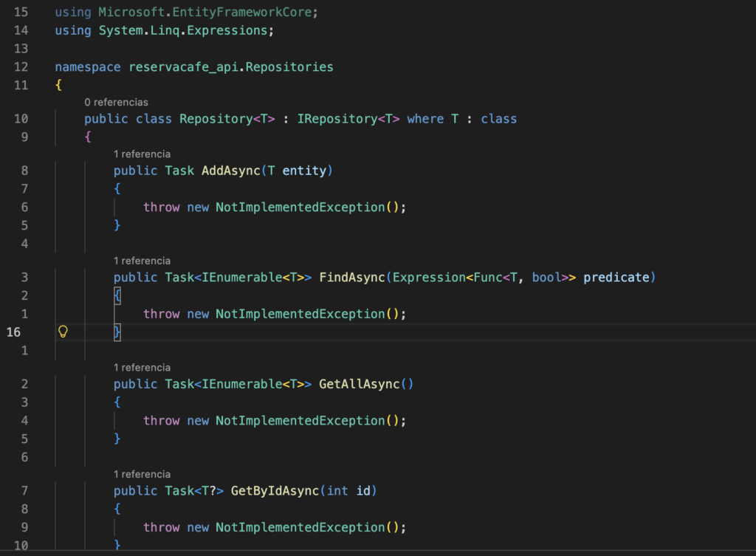Screen dimensions: 756x556
Task: Click the entity parameter in AddAsync
Action: coord(304,171)
